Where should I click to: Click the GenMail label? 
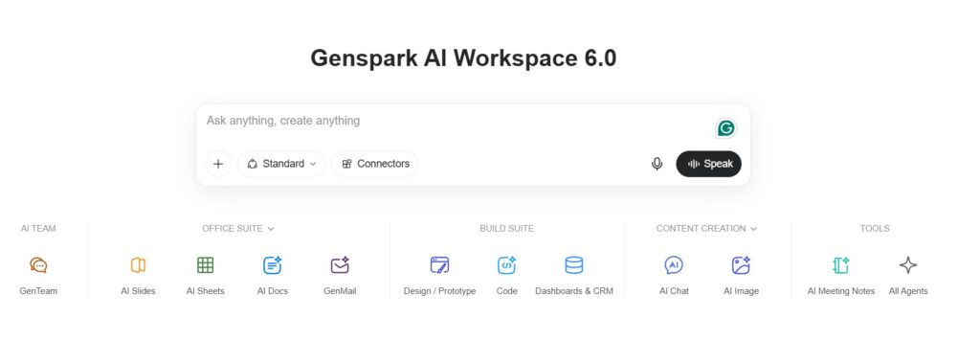point(340,291)
